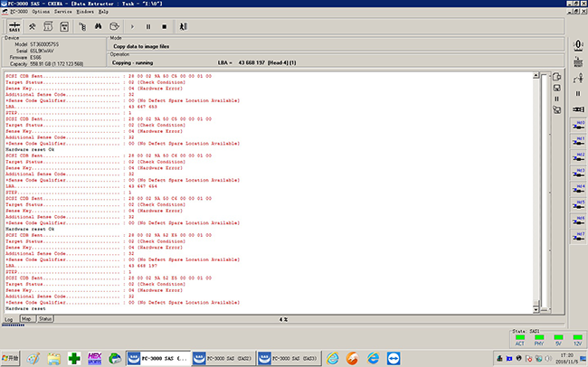
Task: Toggle head Hd2 button
Action: (579, 157)
